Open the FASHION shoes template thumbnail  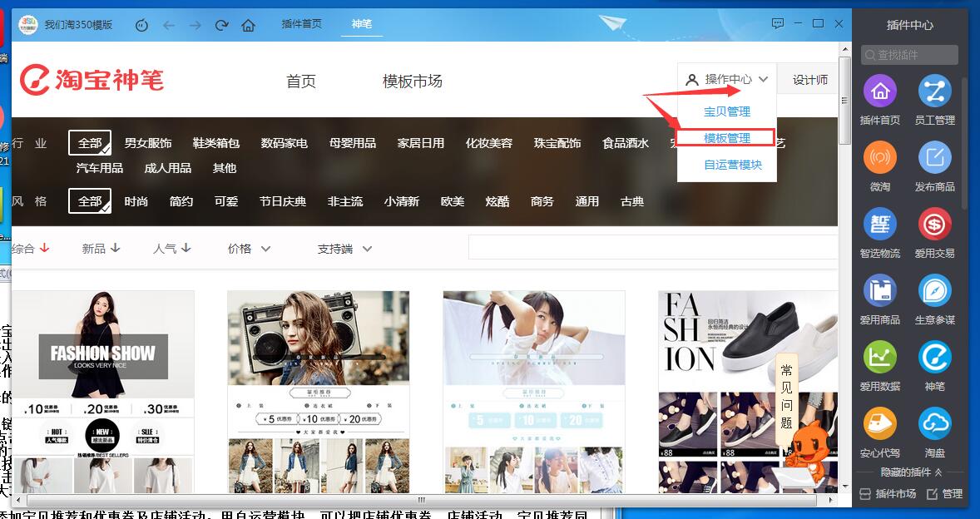(748, 391)
